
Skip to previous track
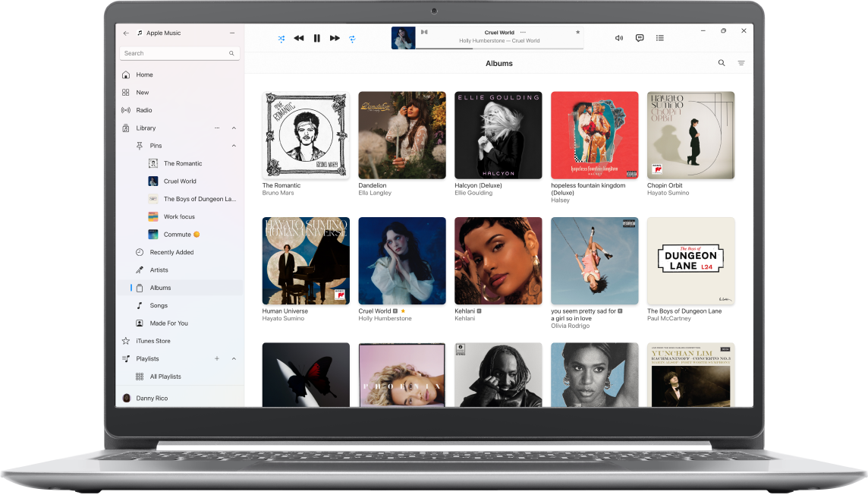pyautogui.click(x=299, y=38)
